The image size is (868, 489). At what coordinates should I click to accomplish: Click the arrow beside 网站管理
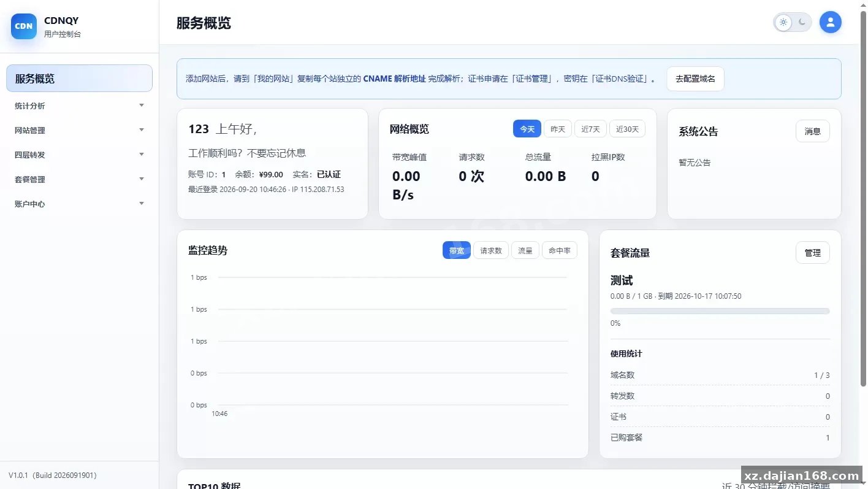tap(142, 130)
